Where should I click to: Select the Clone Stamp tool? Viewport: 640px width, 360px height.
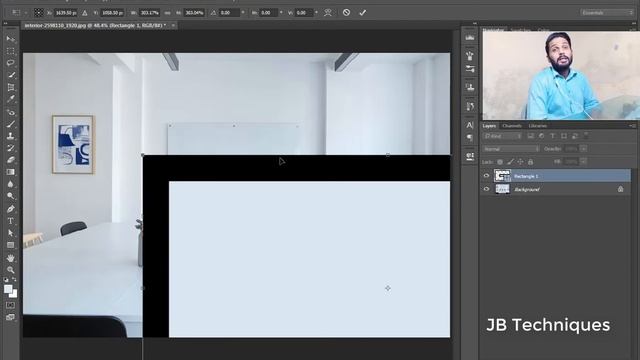click(x=11, y=136)
